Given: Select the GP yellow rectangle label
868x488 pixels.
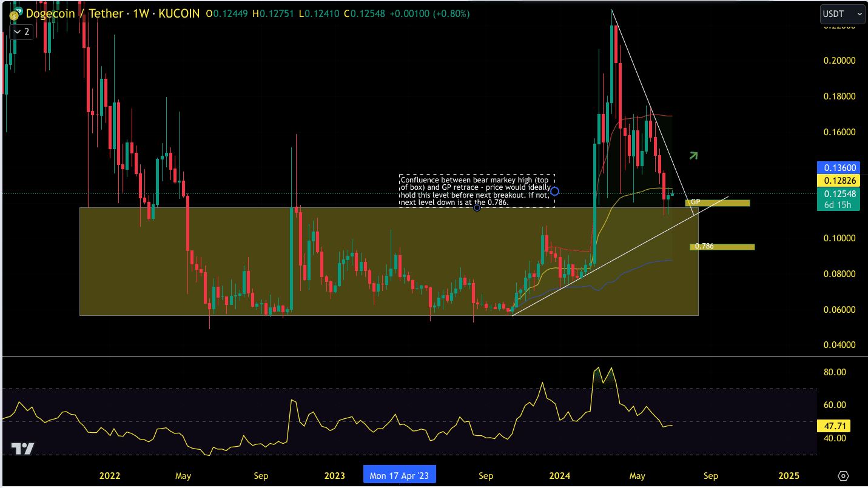Looking at the screenshot, I should tap(718, 202).
